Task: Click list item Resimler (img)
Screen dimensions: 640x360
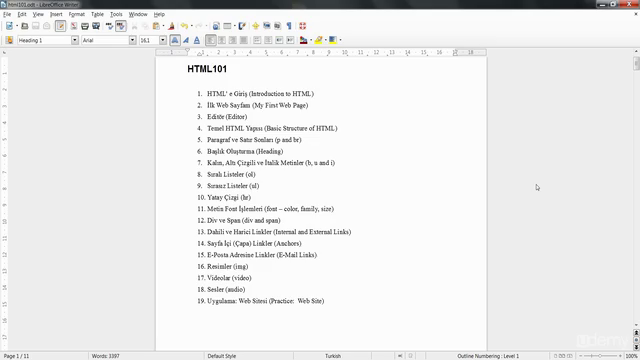Action: click(x=227, y=267)
